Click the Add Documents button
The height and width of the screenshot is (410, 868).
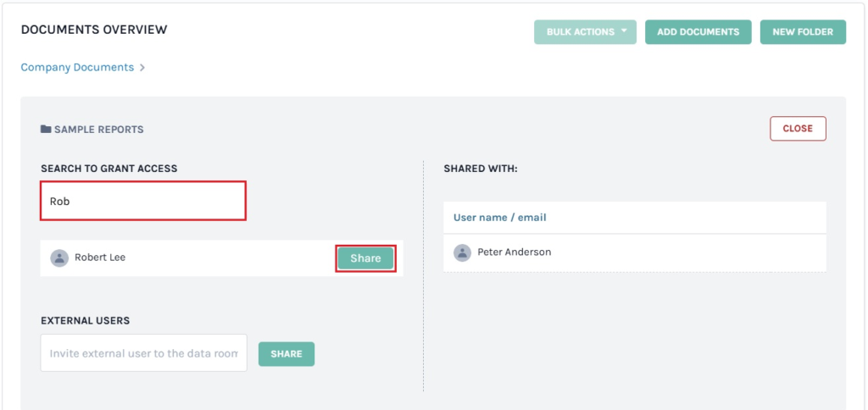[x=698, y=32]
